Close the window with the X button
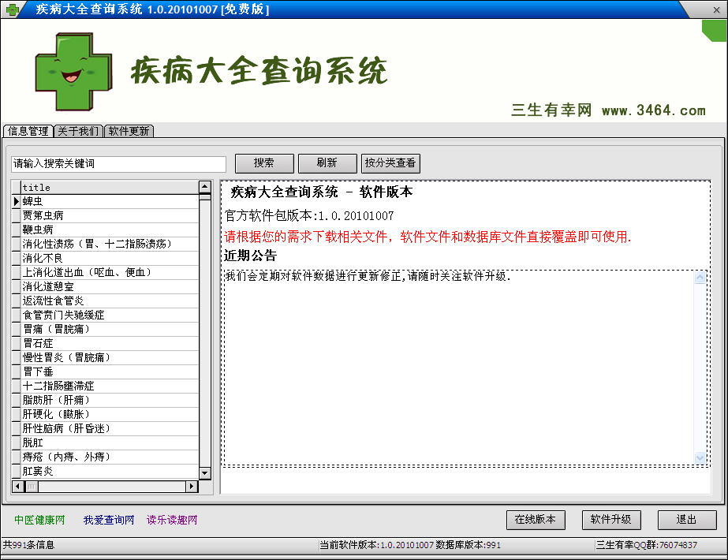The image size is (728, 560). point(716,9)
